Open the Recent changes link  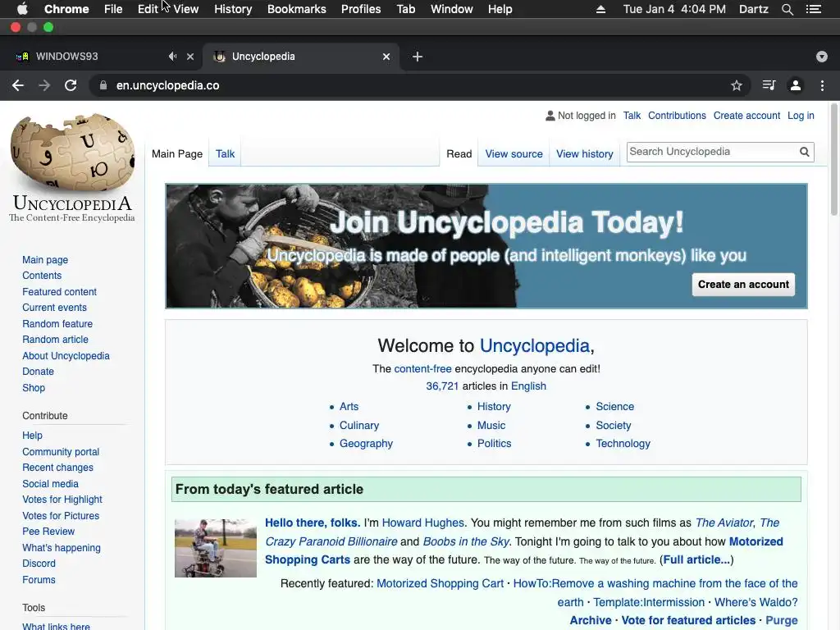[58, 468]
